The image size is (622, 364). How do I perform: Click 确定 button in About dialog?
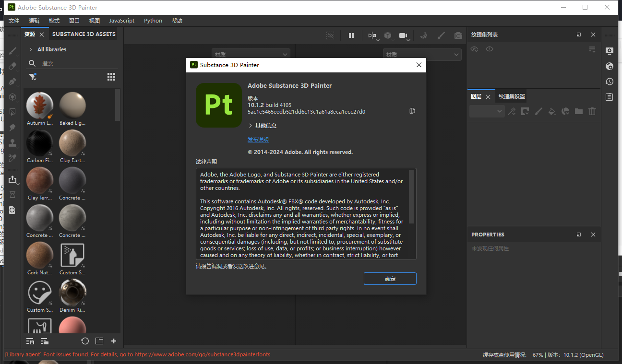[x=390, y=279]
